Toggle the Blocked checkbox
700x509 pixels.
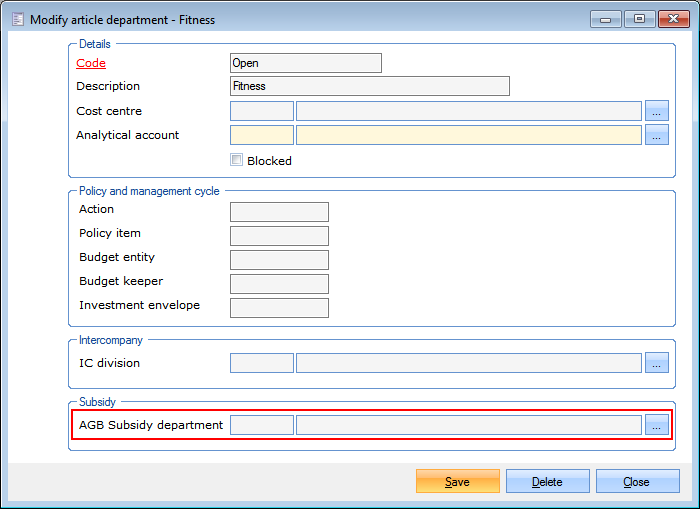(237, 160)
